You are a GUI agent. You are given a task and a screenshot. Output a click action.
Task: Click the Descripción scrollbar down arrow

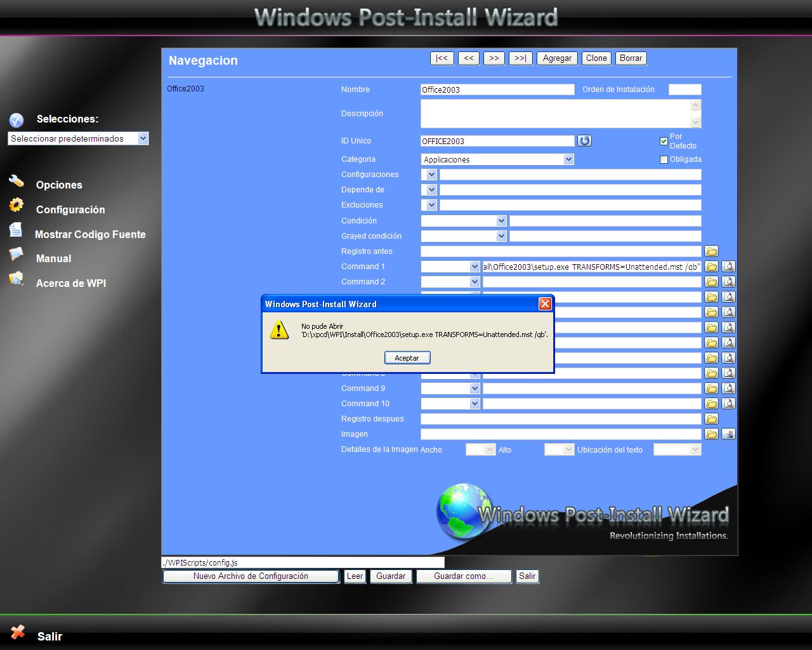tap(696, 123)
